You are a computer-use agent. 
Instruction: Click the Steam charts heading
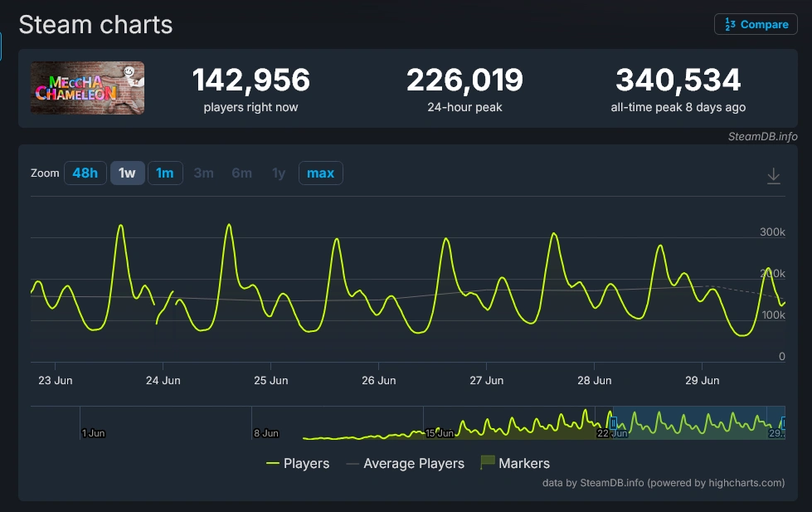click(x=96, y=24)
